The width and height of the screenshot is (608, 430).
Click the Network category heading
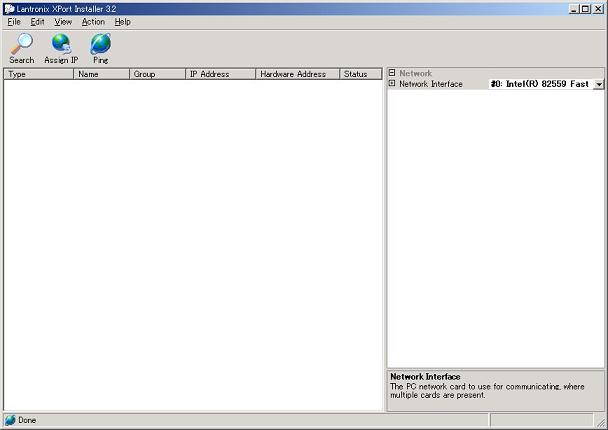pos(415,73)
